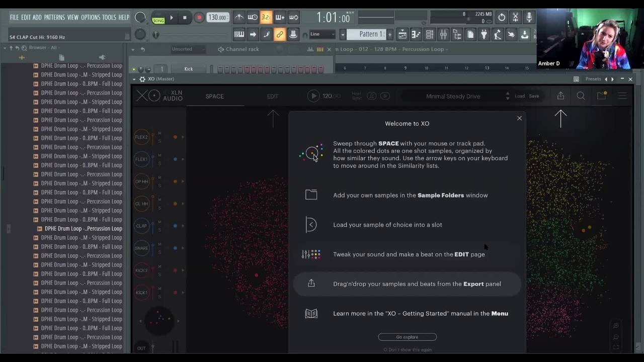Screen dimensions: 644x362
Task: Click the Go explore button
Action: pyautogui.click(x=408, y=337)
